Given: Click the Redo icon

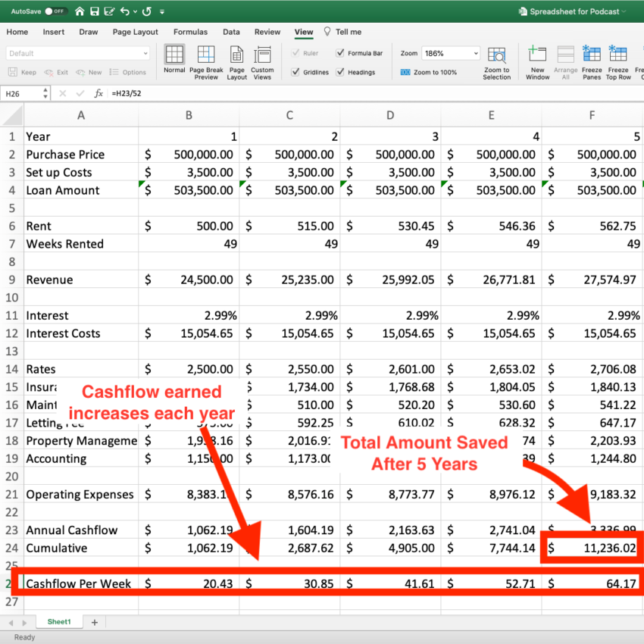Looking at the screenshot, I should [147, 11].
